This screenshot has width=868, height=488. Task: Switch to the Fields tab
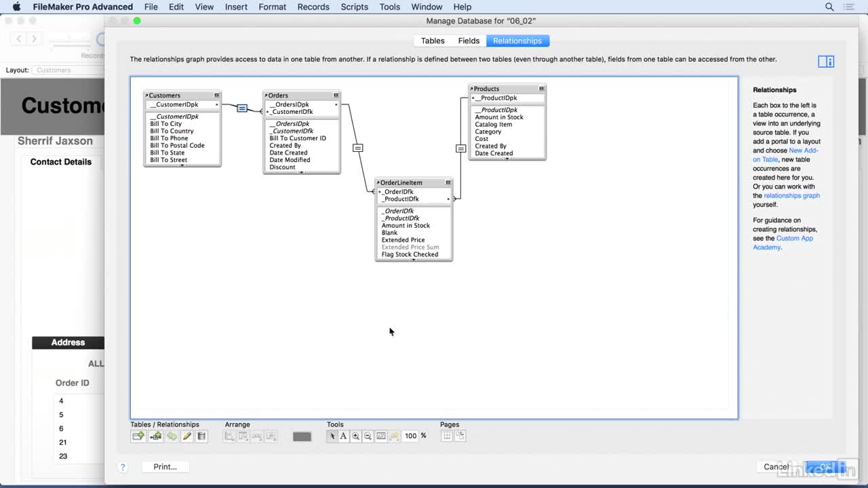(469, 41)
